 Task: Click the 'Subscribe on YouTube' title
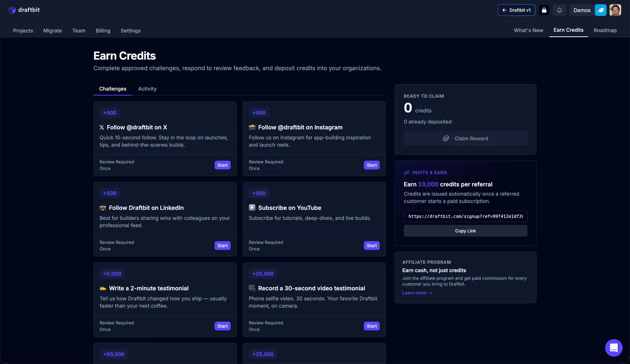point(289,208)
